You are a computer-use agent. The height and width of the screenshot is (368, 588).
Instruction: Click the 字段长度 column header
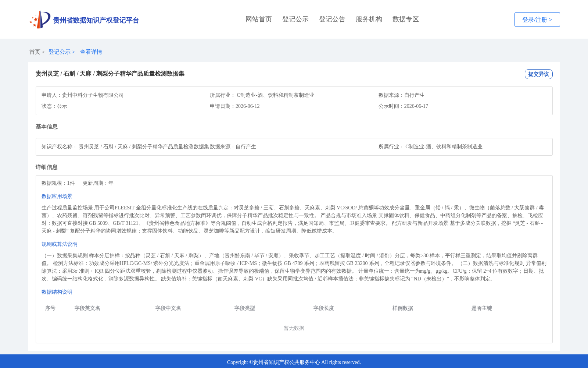click(x=324, y=308)
